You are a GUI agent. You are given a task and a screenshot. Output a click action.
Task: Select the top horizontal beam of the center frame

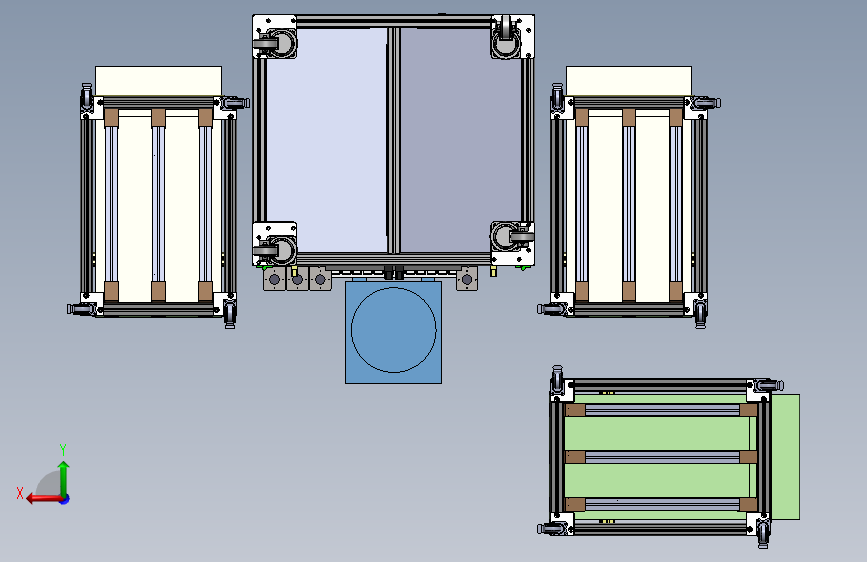click(394, 22)
